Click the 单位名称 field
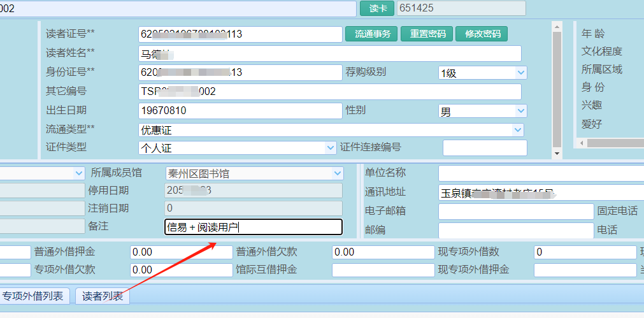Image resolution: width=644 pixels, height=318 pixels. 540,173
